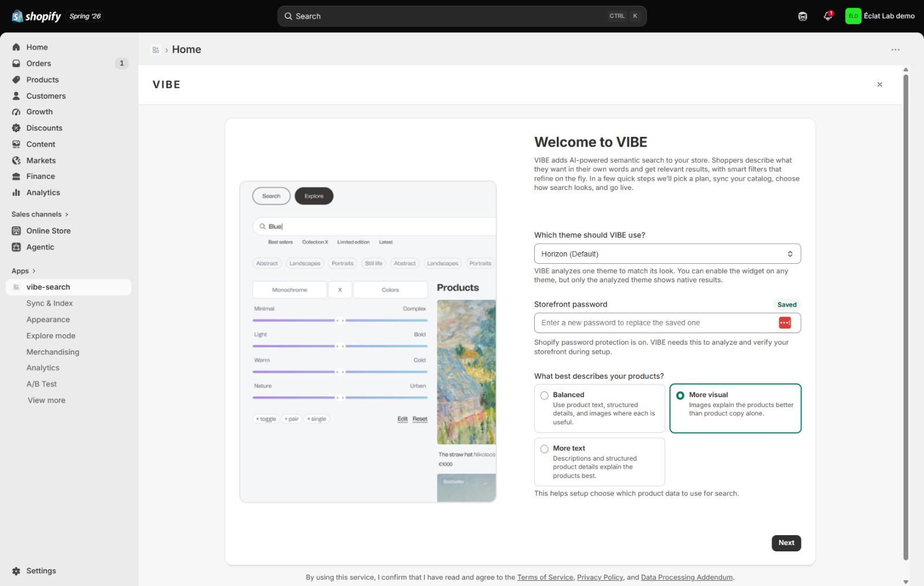Viewport: 924px width, 586px height.
Task: Click the scrollbar down arrow
Action: [x=906, y=582]
